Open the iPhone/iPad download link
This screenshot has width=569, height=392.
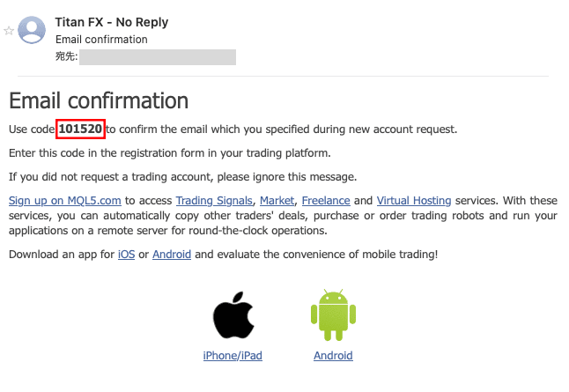[x=233, y=356]
